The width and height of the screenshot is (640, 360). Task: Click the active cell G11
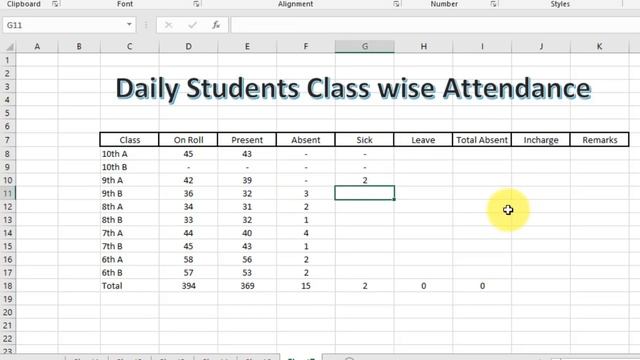click(x=364, y=193)
